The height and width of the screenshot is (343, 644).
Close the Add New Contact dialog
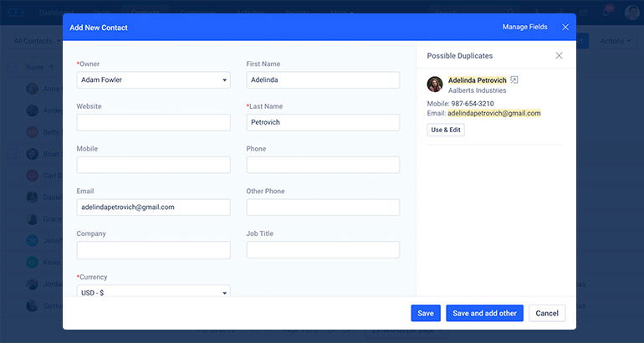565,27
